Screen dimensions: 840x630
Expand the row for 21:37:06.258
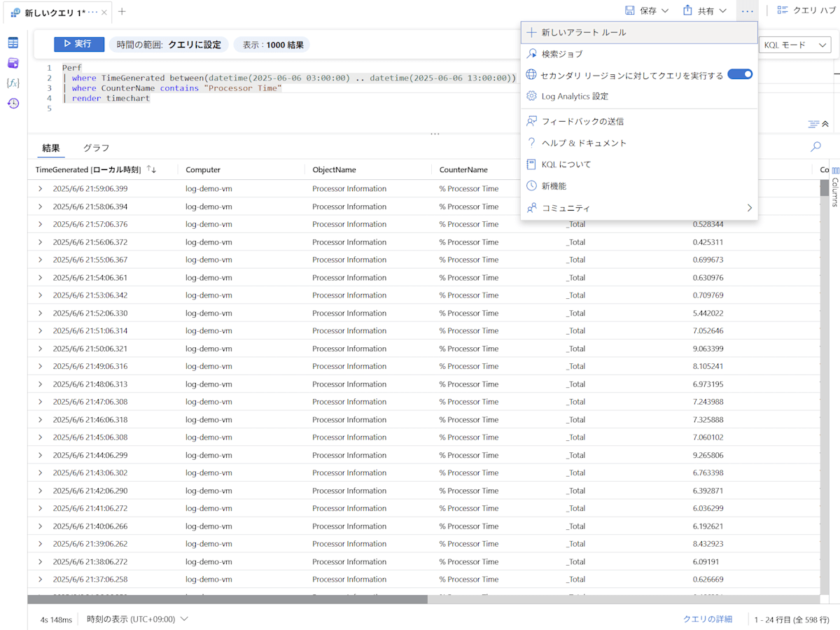(x=40, y=580)
